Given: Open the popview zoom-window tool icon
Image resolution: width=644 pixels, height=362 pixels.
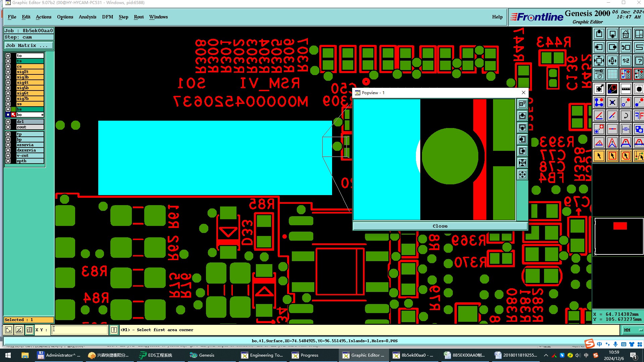Looking at the screenshot, I should (x=612, y=89).
